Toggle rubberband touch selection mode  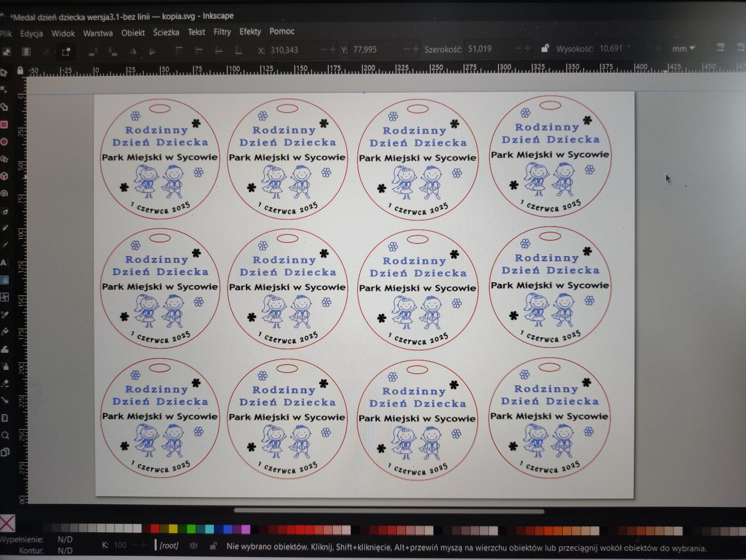pos(66,52)
